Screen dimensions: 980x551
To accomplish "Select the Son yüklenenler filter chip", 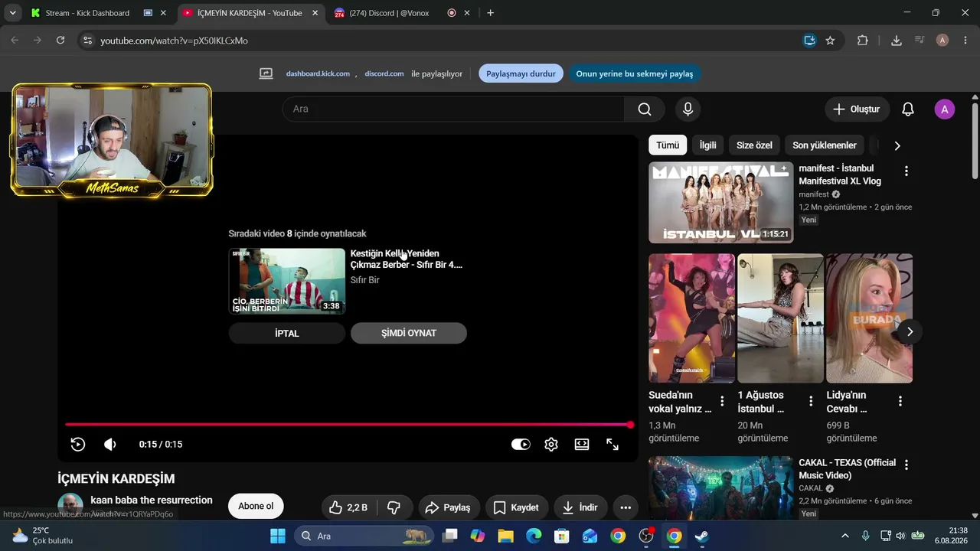I will click(825, 145).
